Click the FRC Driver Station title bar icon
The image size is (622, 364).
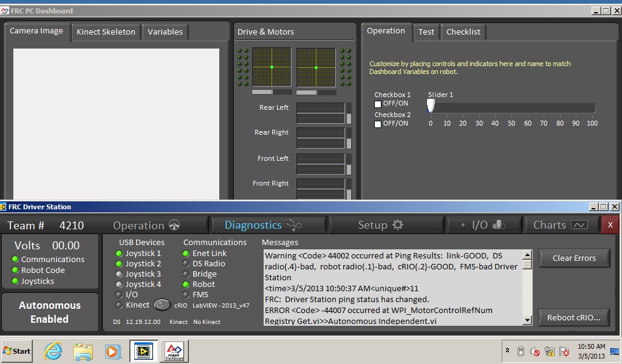[3, 207]
